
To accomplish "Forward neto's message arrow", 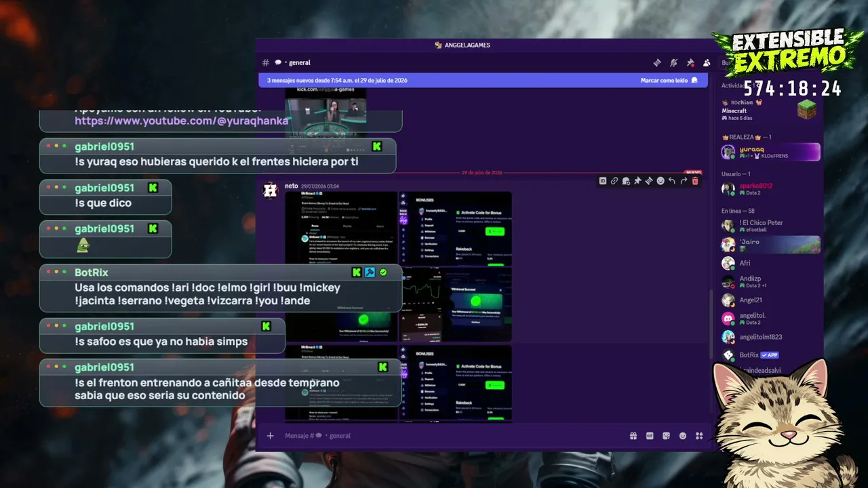I will (x=684, y=181).
